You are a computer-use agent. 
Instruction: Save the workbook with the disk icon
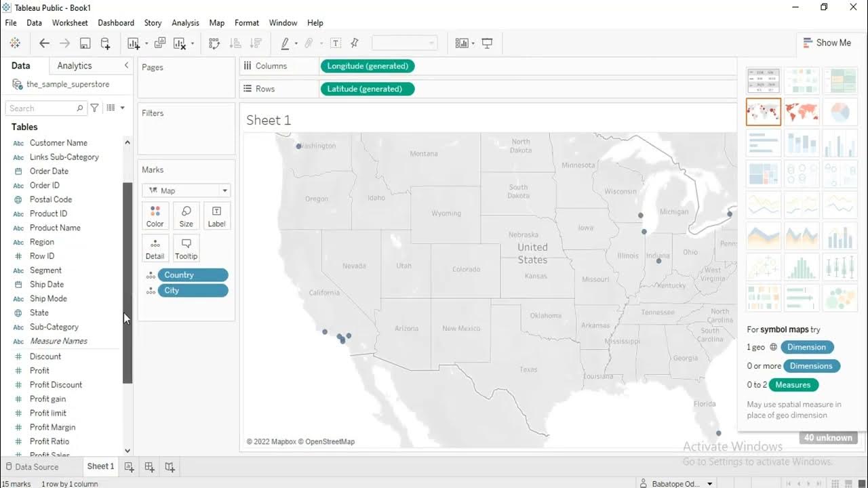85,43
